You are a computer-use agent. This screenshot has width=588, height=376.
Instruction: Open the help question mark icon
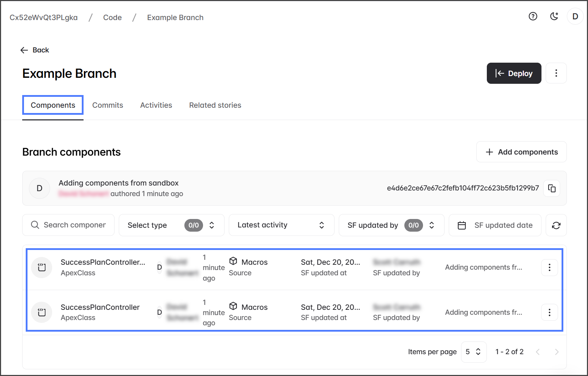[533, 16]
